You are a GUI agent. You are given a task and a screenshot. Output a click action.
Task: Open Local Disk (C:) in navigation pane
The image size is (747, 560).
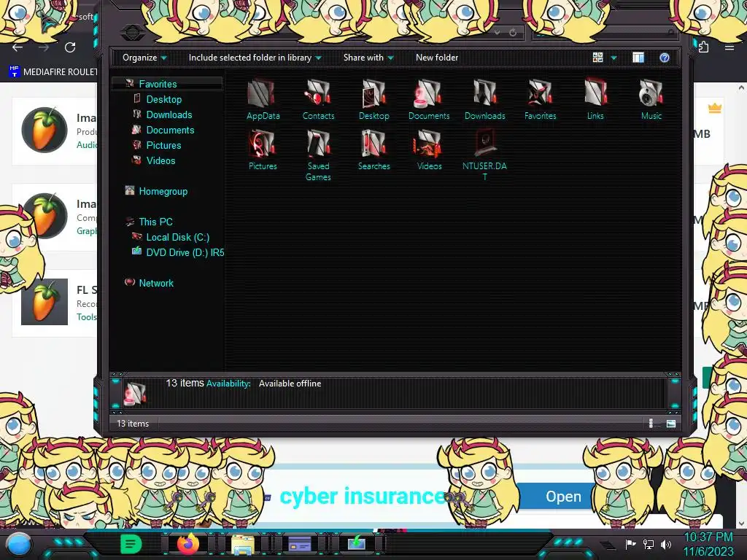click(178, 237)
